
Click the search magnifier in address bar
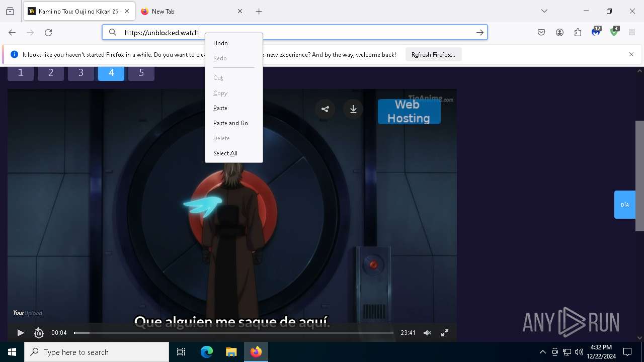point(113,32)
